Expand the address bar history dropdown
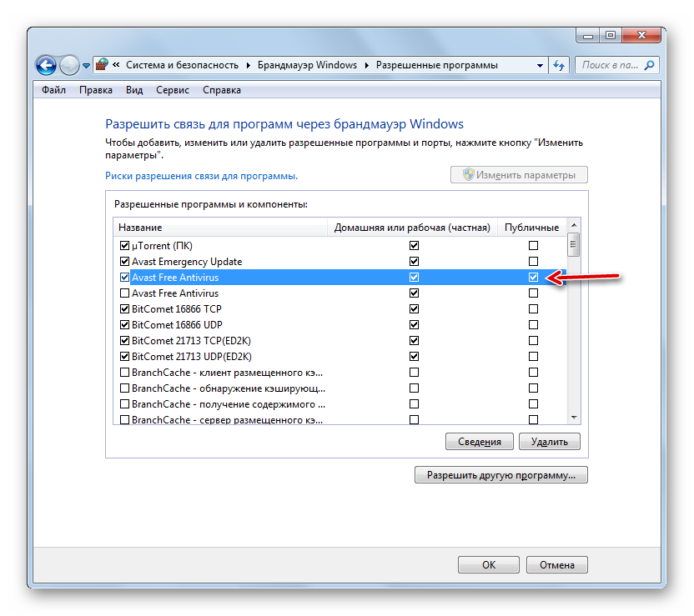Viewport: 694px width, 616px height. point(540,65)
